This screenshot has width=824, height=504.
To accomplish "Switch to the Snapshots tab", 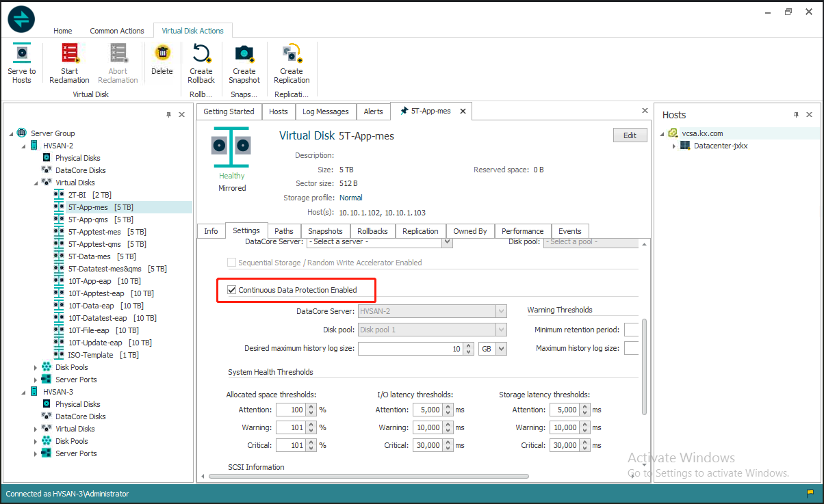I will point(325,231).
